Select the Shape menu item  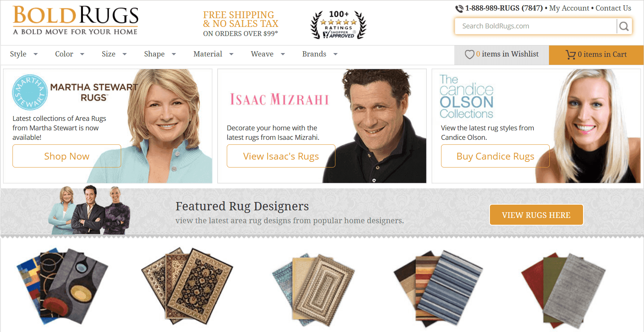tap(159, 54)
